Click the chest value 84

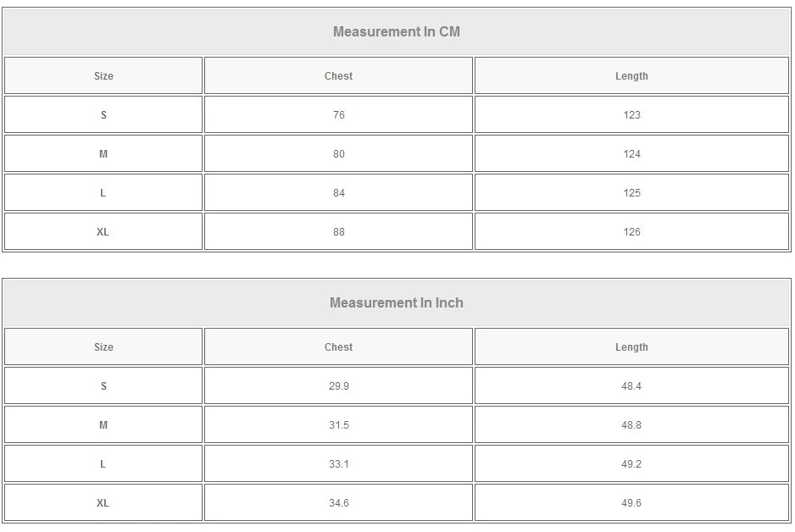pos(338,193)
